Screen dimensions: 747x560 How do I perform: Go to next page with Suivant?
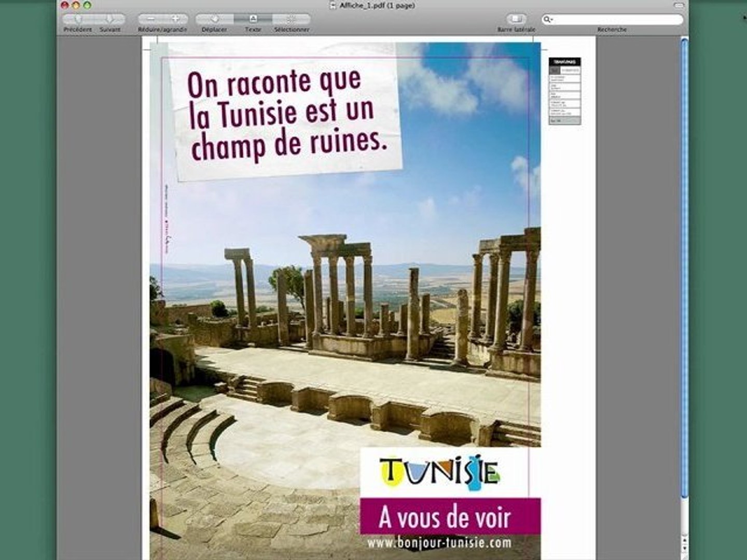tap(109, 19)
